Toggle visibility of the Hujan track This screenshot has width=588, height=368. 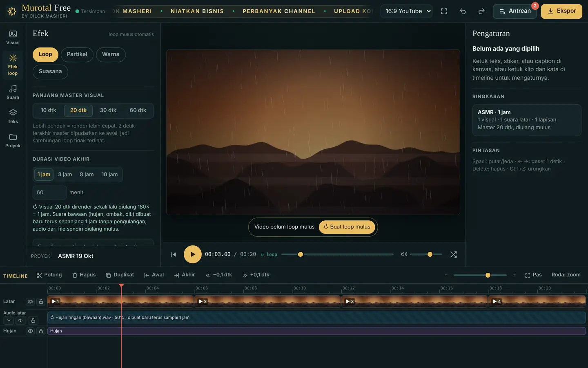point(30,331)
